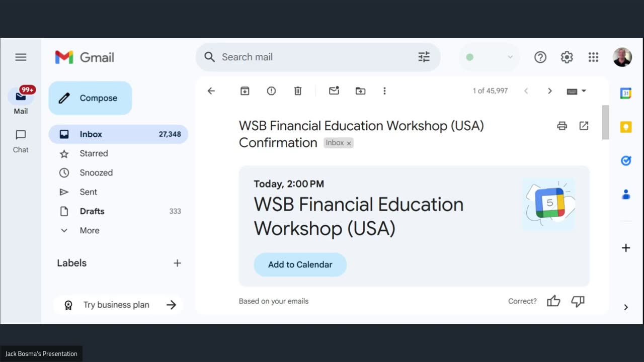The width and height of the screenshot is (644, 362).
Task: Click thumbs up to confirm event is correct
Action: (553, 301)
